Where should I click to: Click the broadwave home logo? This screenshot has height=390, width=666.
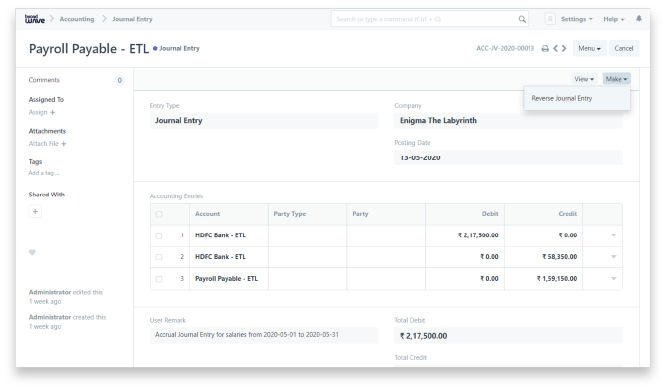(x=35, y=19)
